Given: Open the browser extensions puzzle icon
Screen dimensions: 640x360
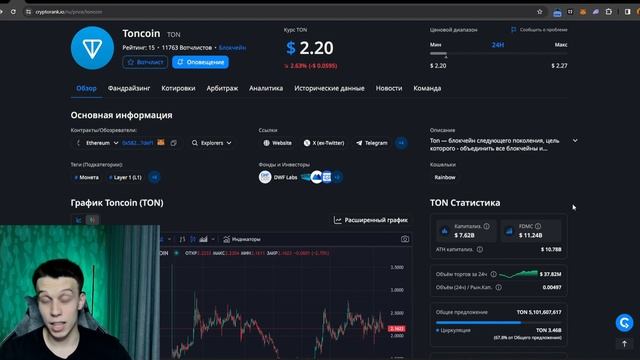Looking at the screenshot, I should 609,12.
